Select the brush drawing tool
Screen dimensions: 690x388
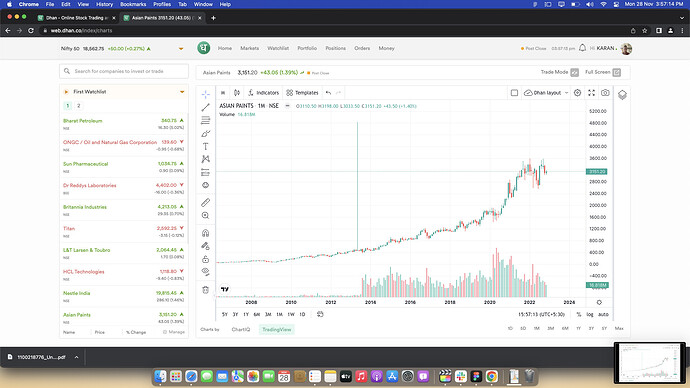click(206, 133)
